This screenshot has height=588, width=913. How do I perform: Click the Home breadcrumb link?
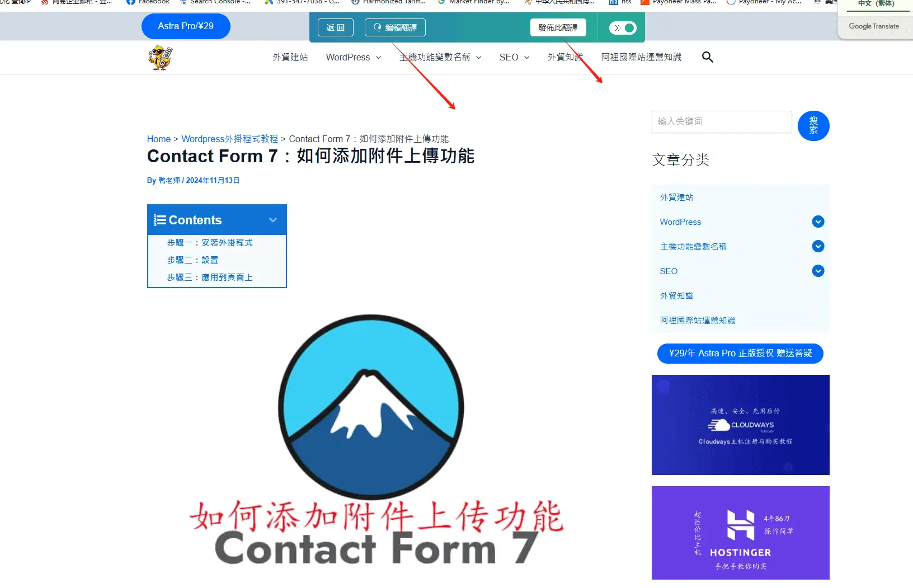[x=159, y=139]
